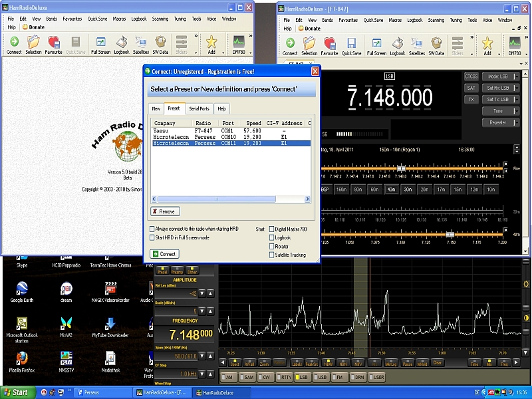Screen dimensions: 532x399
Task: Select 20m band button in FT-847 window
Action: (x=424, y=190)
